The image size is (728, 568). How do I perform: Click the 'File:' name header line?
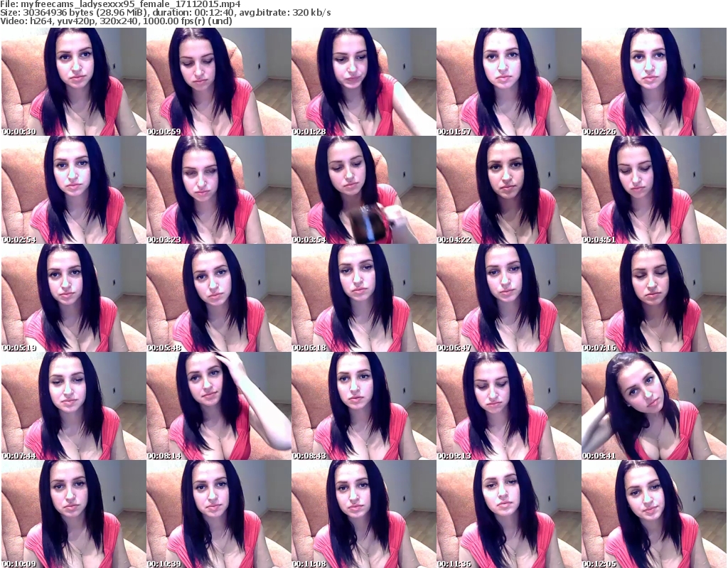click(120, 4)
